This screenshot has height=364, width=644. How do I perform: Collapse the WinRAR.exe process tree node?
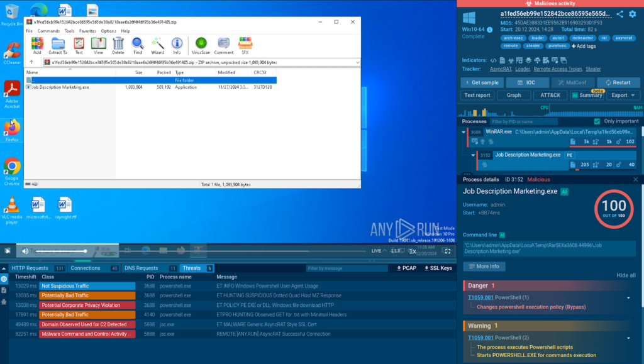pos(465,133)
